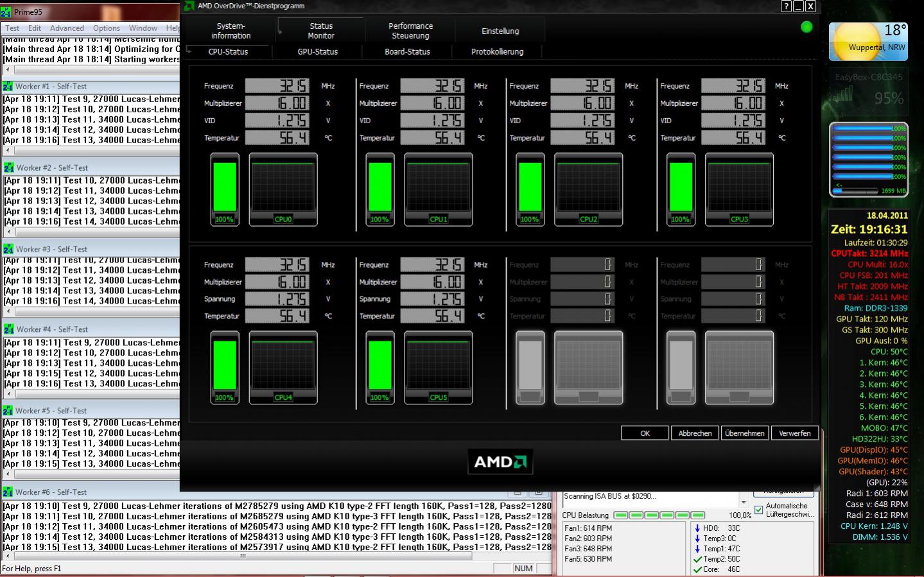Click the NUM indicator in Prime95 status bar
This screenshot has width=924, height=577.
pyautogui.click(x=523, y=569)
